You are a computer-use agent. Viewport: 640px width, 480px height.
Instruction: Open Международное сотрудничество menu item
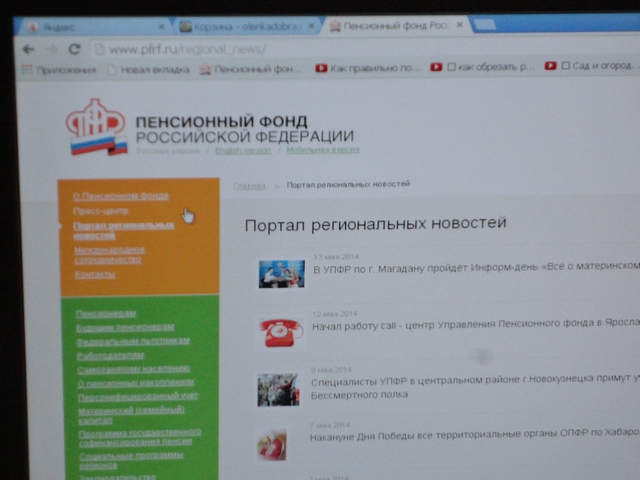[x=109, y=254]
